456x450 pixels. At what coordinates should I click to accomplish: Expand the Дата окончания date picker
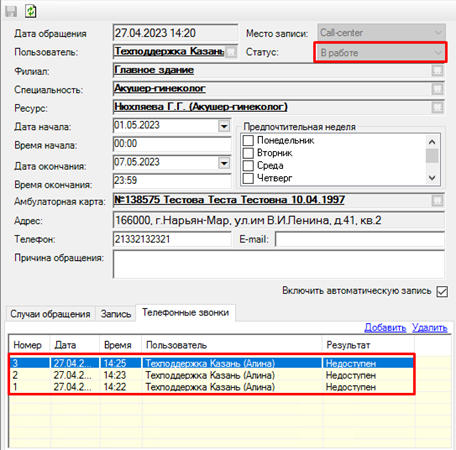point(224,163)
